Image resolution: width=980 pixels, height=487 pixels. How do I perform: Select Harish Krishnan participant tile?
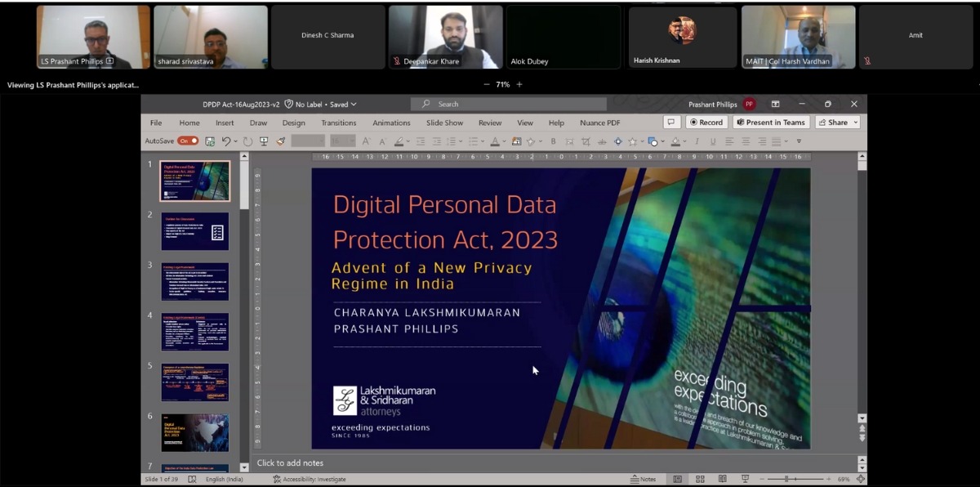click(x=683, y=37)
